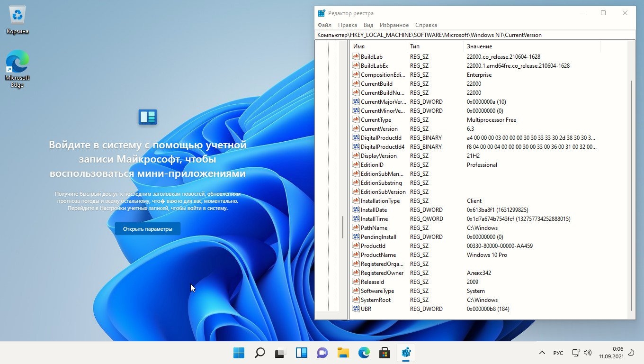
Task: Launch the Chat app from the taskbar
Action: (322, 353)
